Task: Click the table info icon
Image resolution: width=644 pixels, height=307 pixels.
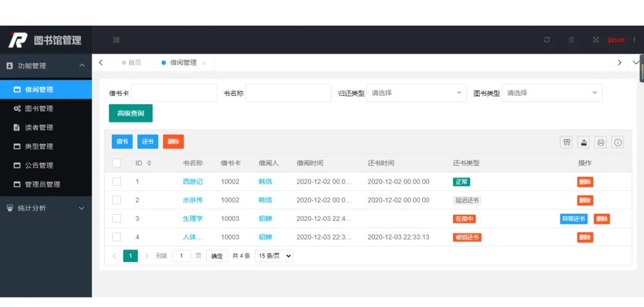Action: tap(618, 142)
